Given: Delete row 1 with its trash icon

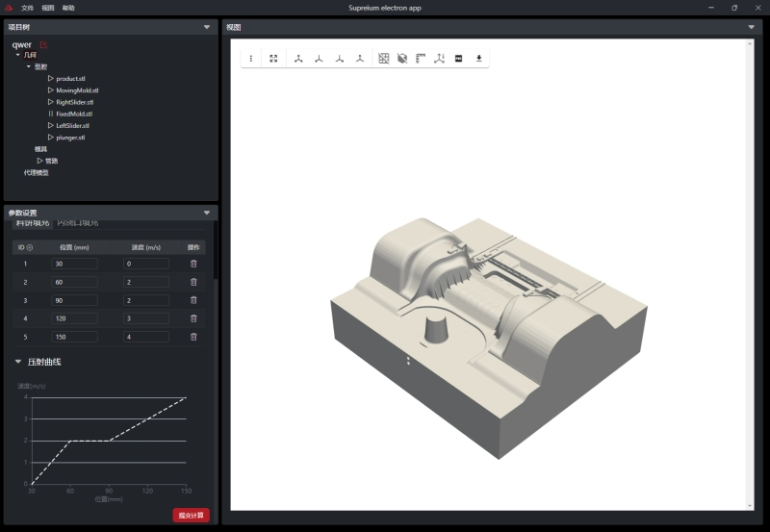Looking at the screenshot, I should (x=193, y=264).
